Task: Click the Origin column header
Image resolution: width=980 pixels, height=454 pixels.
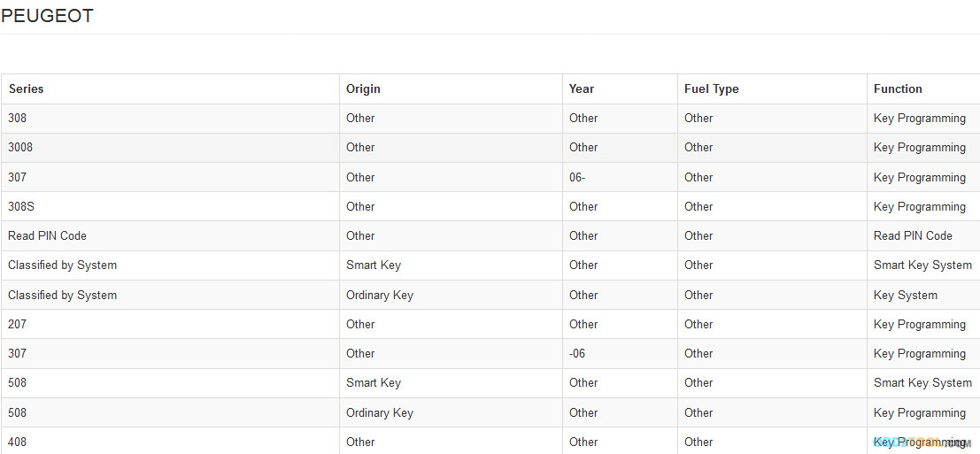Action: 363,88
